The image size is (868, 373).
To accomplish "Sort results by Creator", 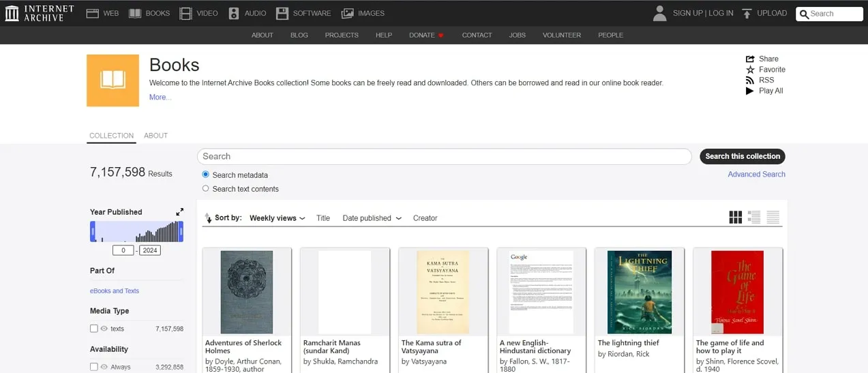I will coord(425,218).
